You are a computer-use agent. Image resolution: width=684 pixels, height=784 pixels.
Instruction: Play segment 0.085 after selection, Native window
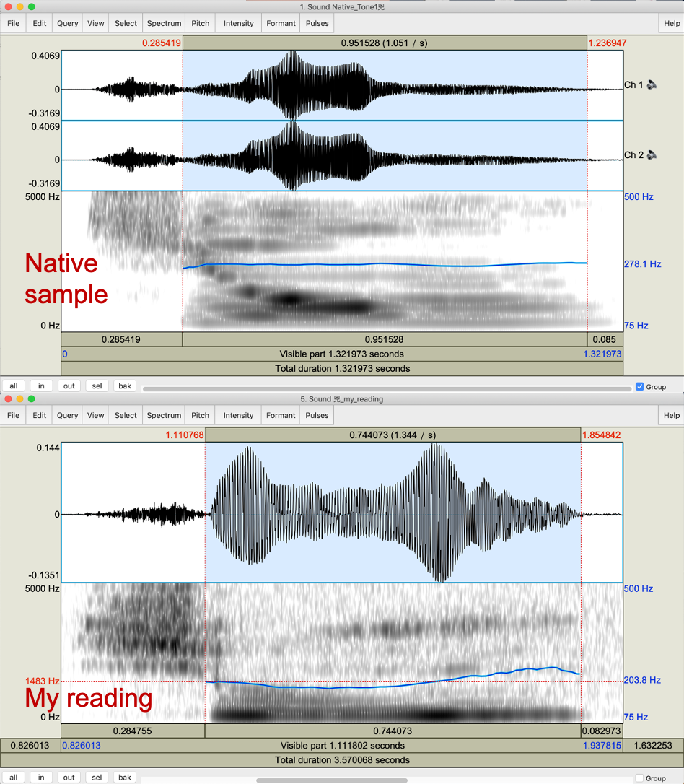click(x=605, y=339)
